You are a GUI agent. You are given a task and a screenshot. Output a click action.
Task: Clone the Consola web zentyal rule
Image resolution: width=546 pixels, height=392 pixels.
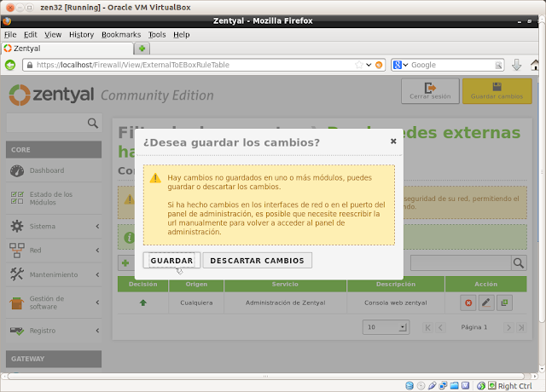[504, 303]
